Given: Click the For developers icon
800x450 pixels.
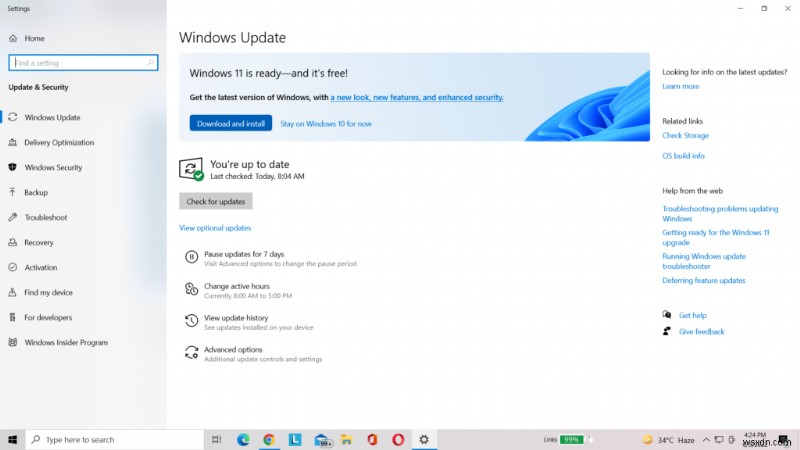Looking at the screenshot, I should [x=13, y=317].
